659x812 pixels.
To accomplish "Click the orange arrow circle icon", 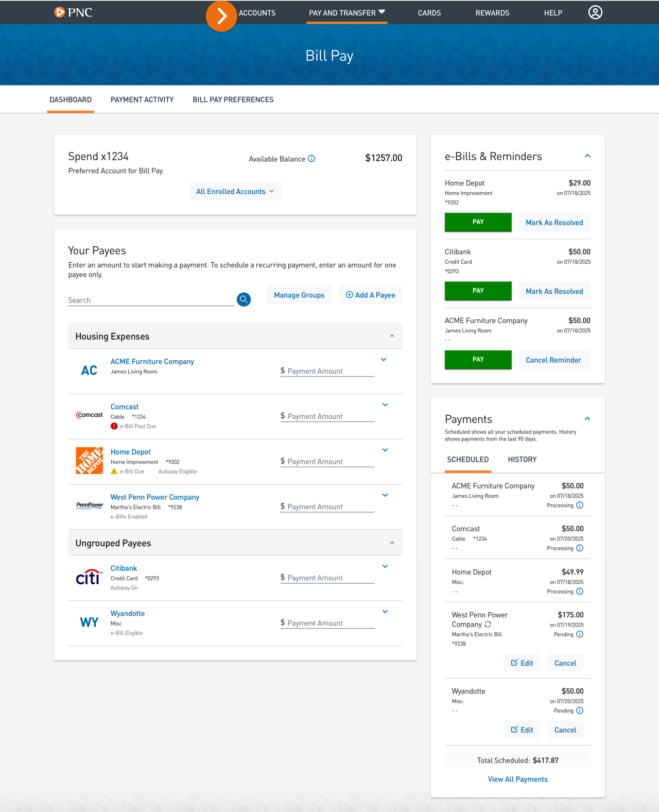I will tap(221, 16).
